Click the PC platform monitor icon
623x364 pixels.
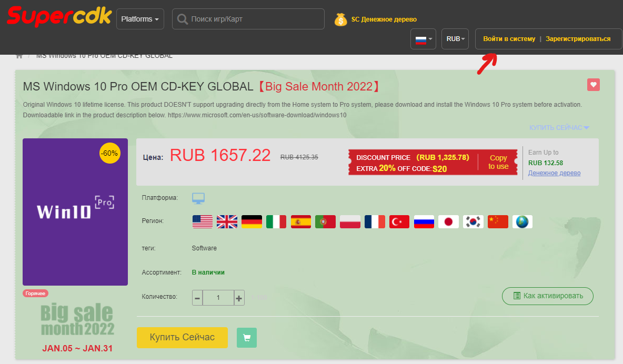[198, 198]
